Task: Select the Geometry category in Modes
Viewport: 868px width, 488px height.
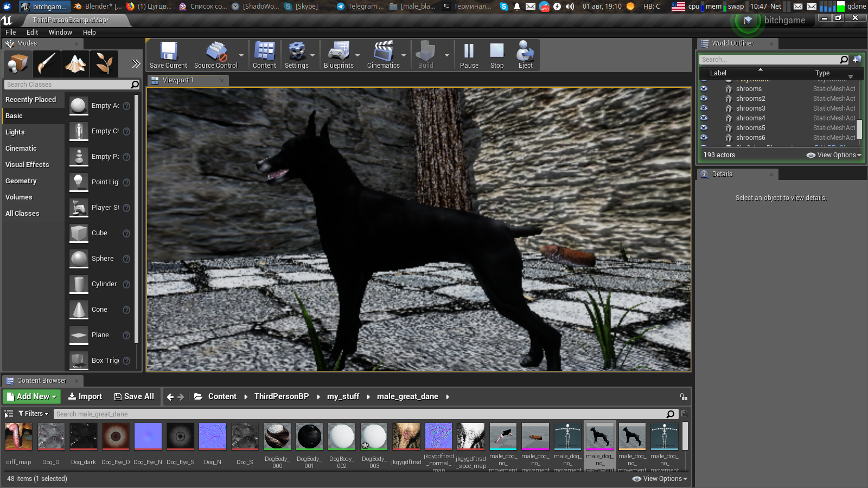Action: point(21,181)
